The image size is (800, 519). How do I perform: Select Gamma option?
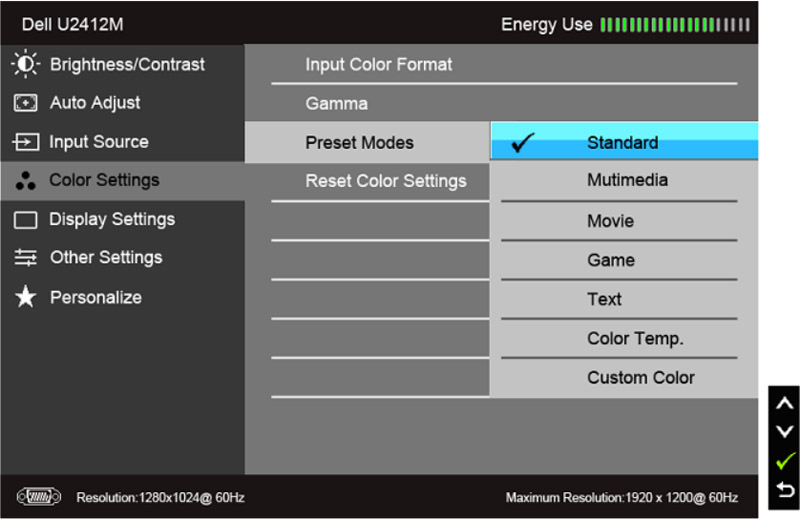502,103
